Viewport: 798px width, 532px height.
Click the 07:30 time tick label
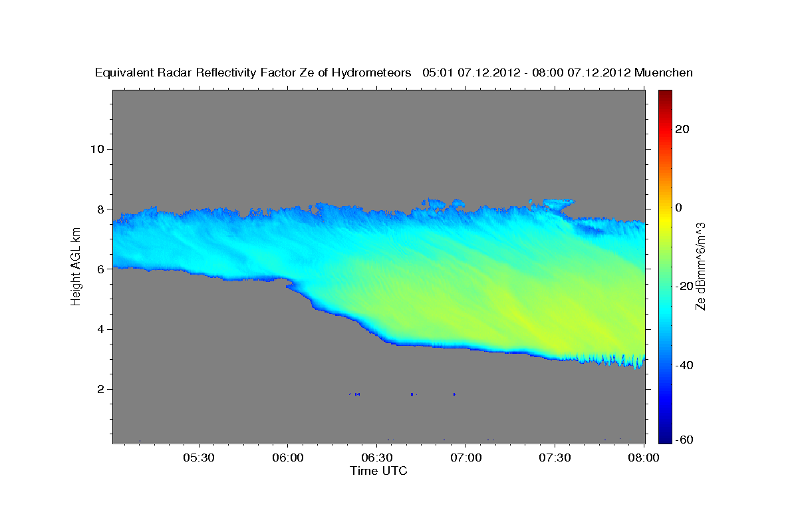(x=555, y=458)
